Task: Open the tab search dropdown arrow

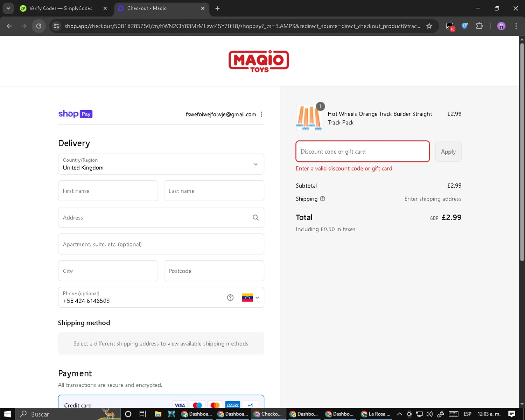Action: coord(8,8)
